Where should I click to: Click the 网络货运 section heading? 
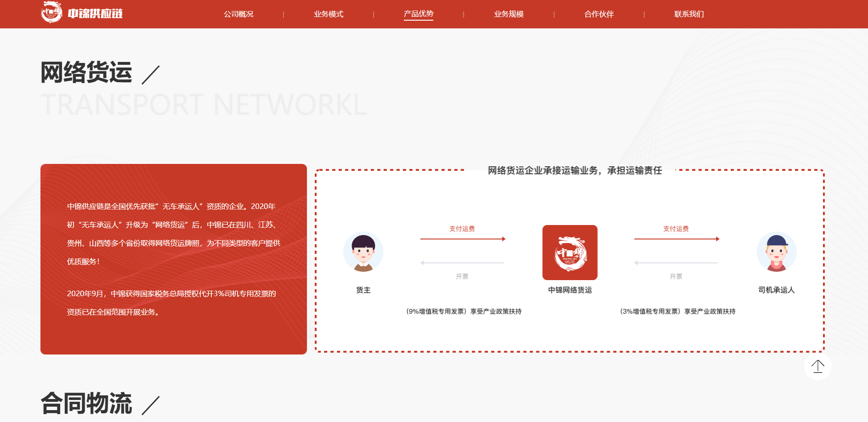86,73
